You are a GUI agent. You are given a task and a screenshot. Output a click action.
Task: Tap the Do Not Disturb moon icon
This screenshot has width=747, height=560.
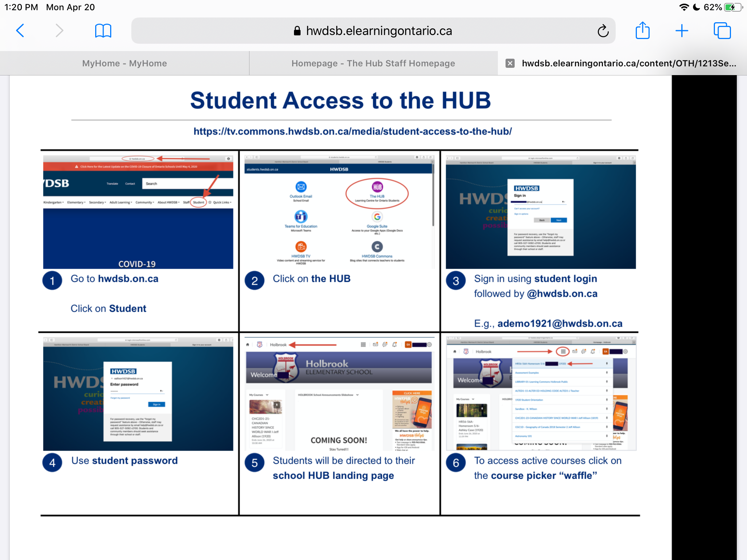tap(696, 7)
